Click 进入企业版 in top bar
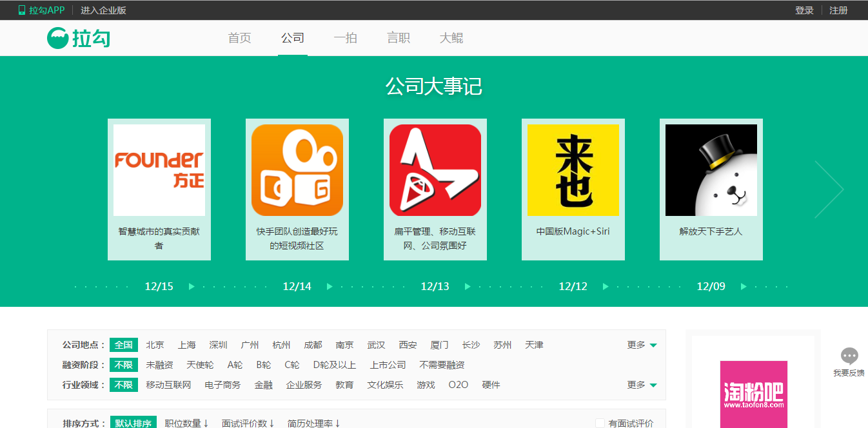Viewport: 868px width, 428px height. (x=103, y=10)
